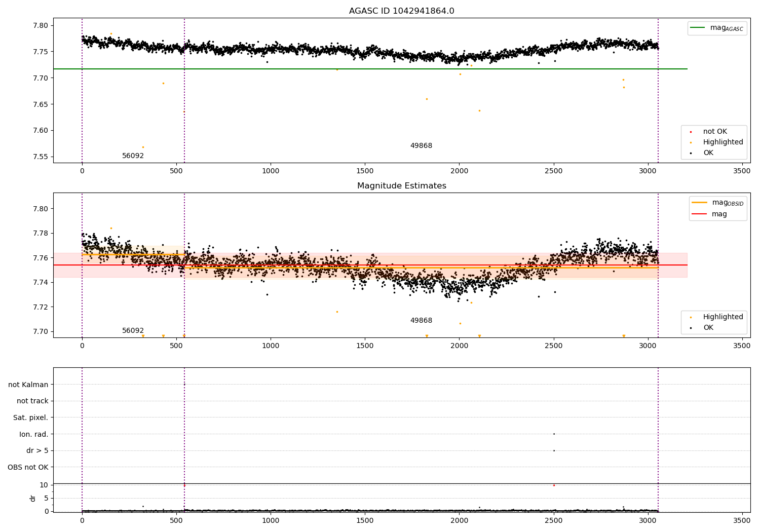760x532 pixels.
Task: Click the 7.65 tick on the top plot
Action: 40,104
